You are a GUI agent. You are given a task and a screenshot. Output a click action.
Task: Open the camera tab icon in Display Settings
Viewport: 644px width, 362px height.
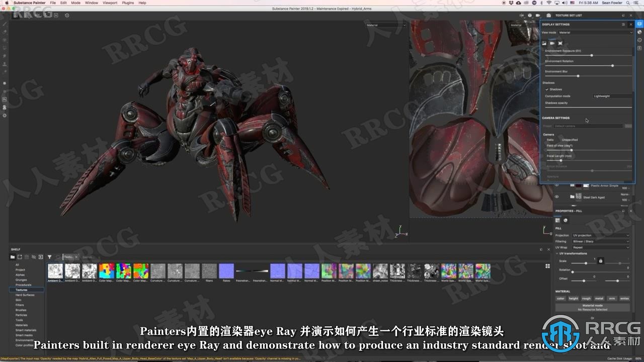click(552, 43)
